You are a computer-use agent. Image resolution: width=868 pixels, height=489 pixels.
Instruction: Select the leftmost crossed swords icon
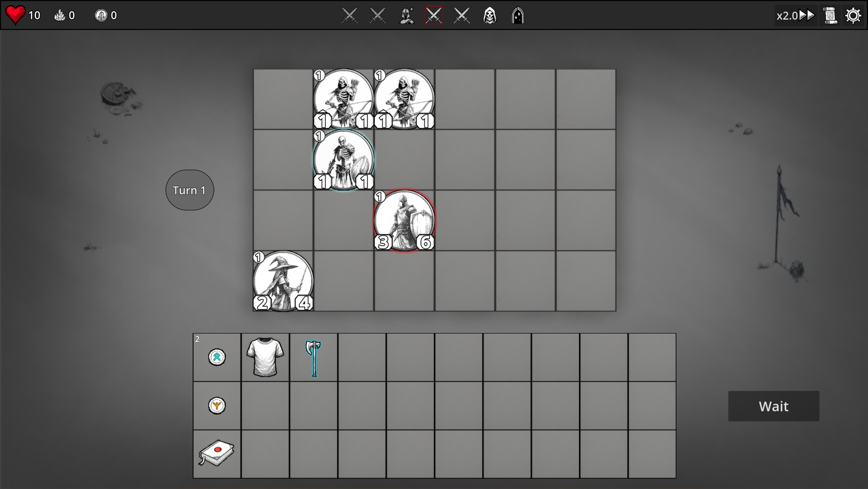pos(349,15)
